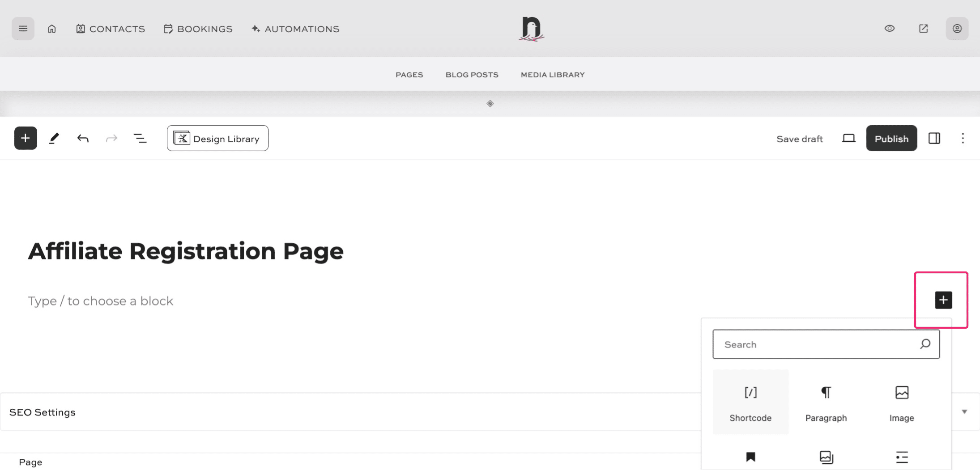Viewport: 980px width, 470px height.
Task: Add a List block from the inserter
Action: (902, 457)
